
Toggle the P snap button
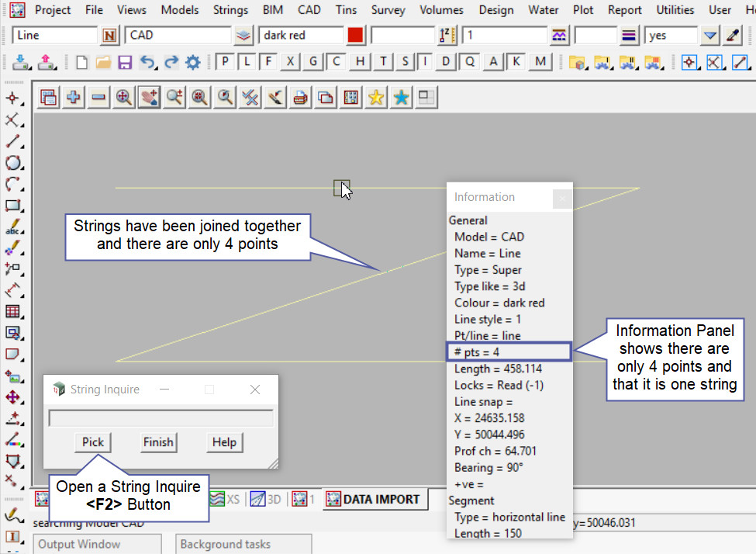(x=224, y=62)
